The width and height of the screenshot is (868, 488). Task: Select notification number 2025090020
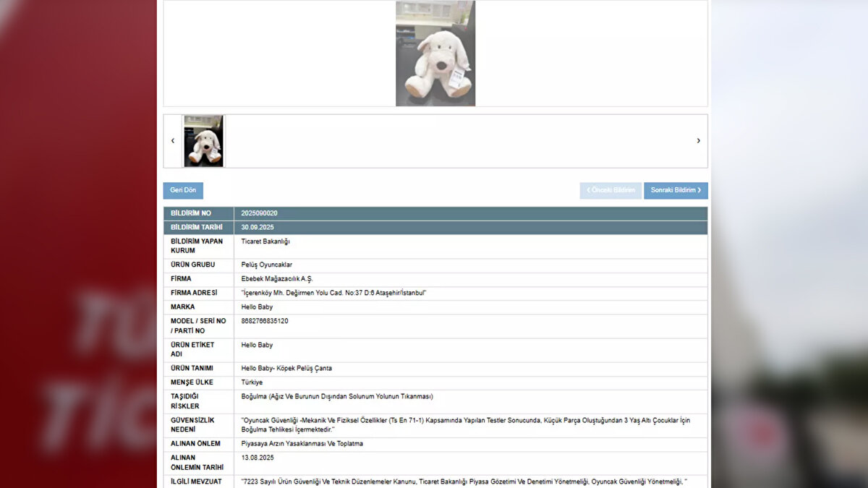(x=259, y=213)
